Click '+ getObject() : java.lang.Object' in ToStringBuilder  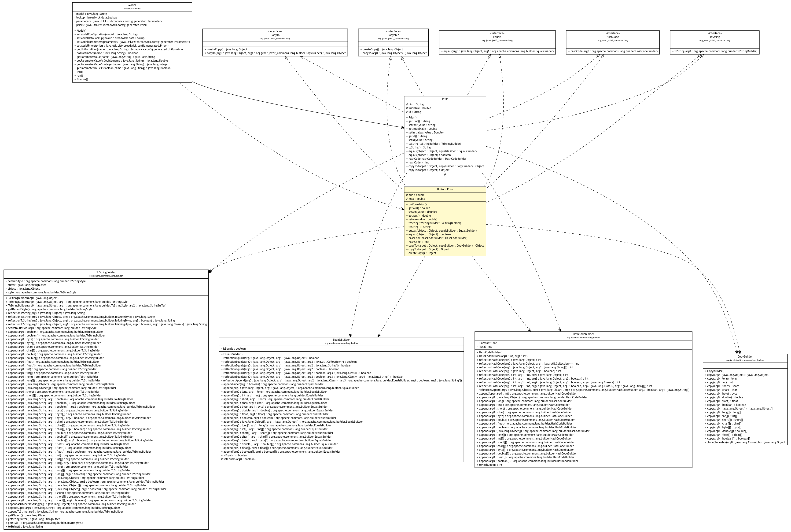(x=26, y=515)
